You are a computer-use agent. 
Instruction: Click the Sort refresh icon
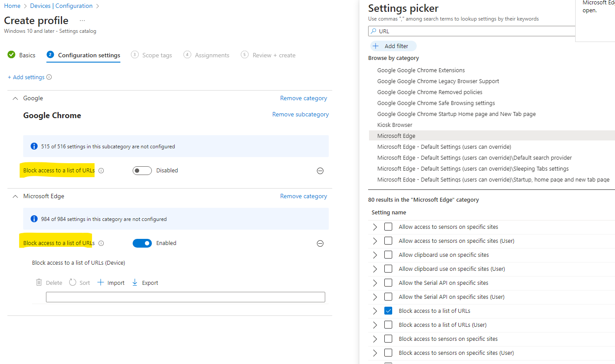73,283
